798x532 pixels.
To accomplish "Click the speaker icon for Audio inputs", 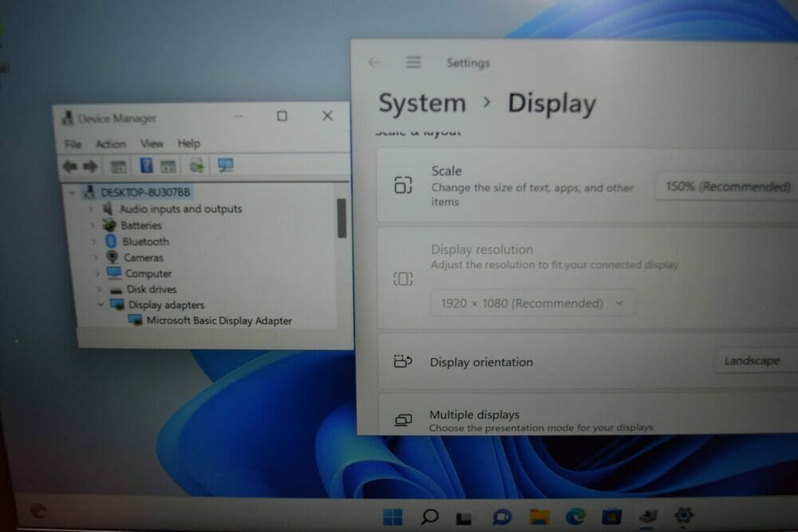I will pos(108,208).
